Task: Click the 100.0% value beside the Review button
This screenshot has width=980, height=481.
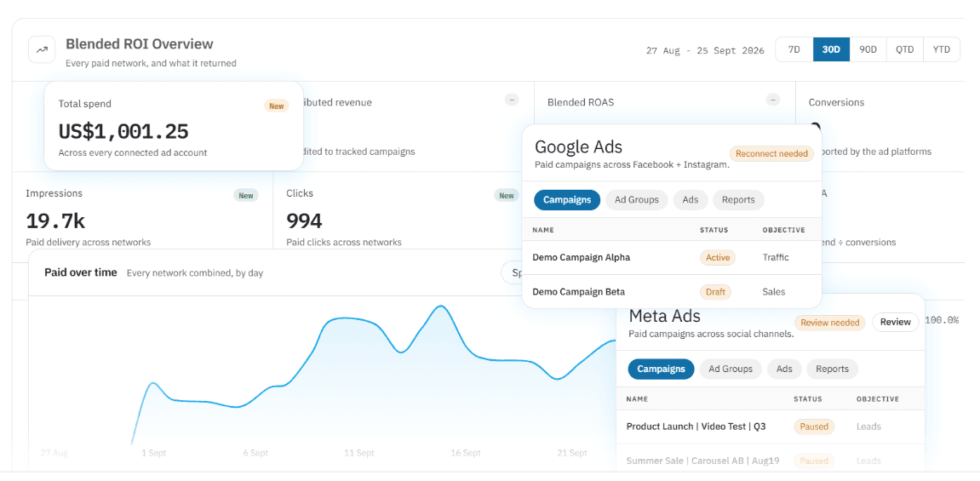Action: coord(941,320)
